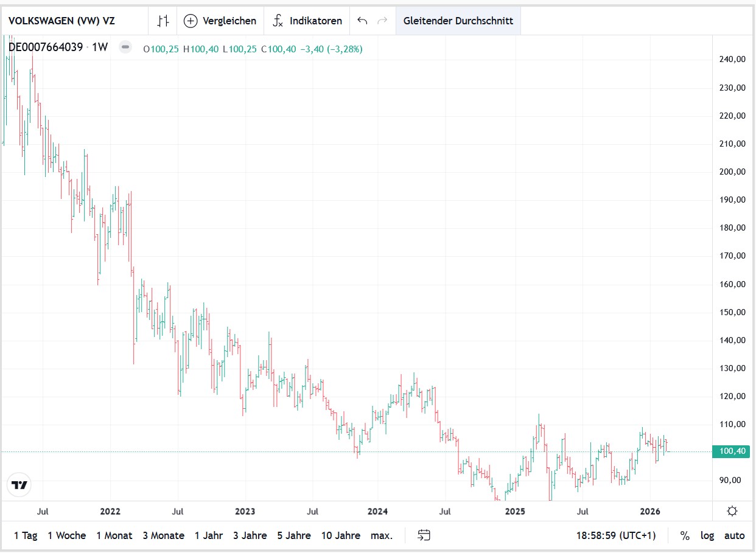
Task: Toggle auto scale mode
Action: 734,535
